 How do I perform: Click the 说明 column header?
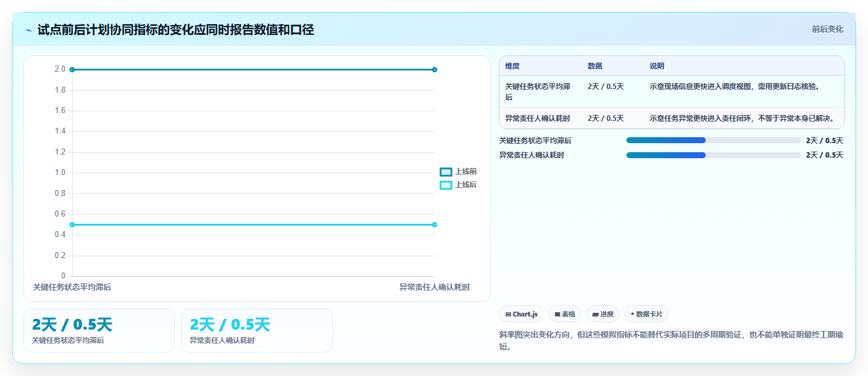coord(657,66)
